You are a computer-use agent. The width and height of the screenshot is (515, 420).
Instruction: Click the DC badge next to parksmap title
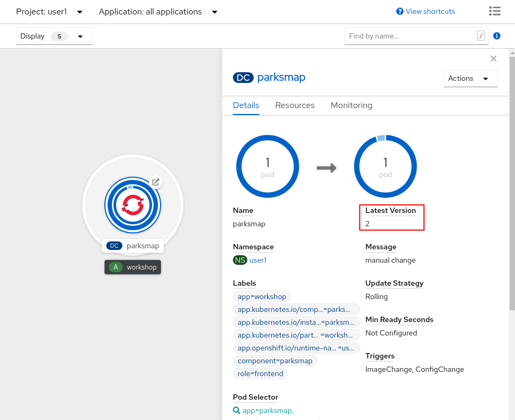pyautogui.click(x=243, y=78)
